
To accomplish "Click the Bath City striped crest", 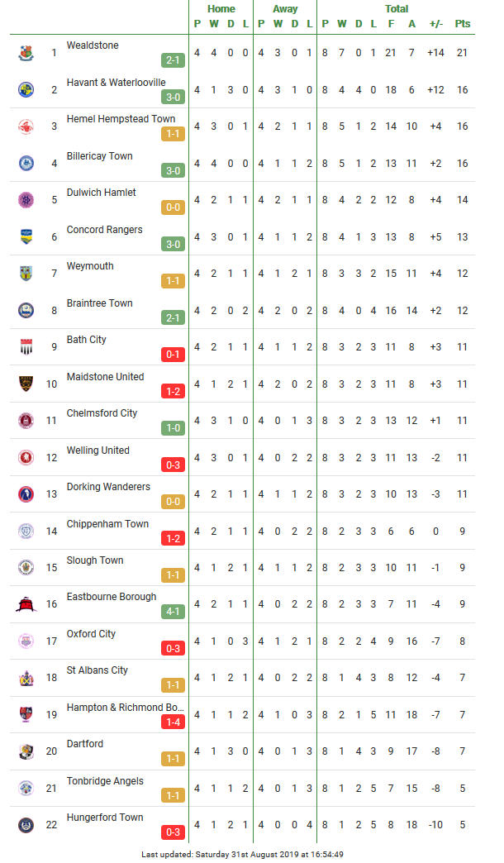I will coord(26,347).
